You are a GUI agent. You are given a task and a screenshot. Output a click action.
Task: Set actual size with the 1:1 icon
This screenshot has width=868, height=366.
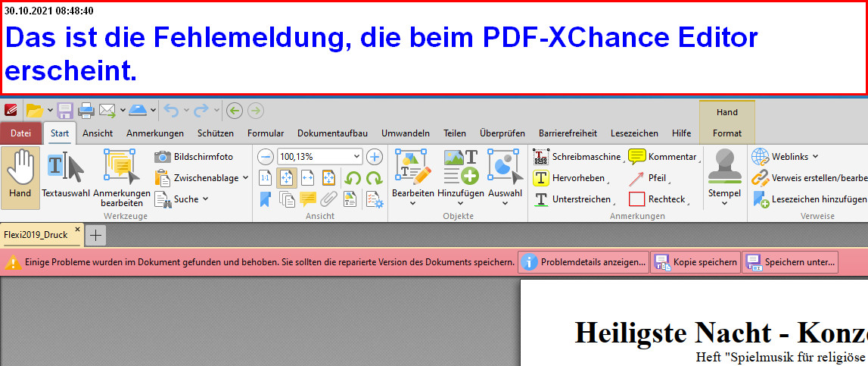266,178
